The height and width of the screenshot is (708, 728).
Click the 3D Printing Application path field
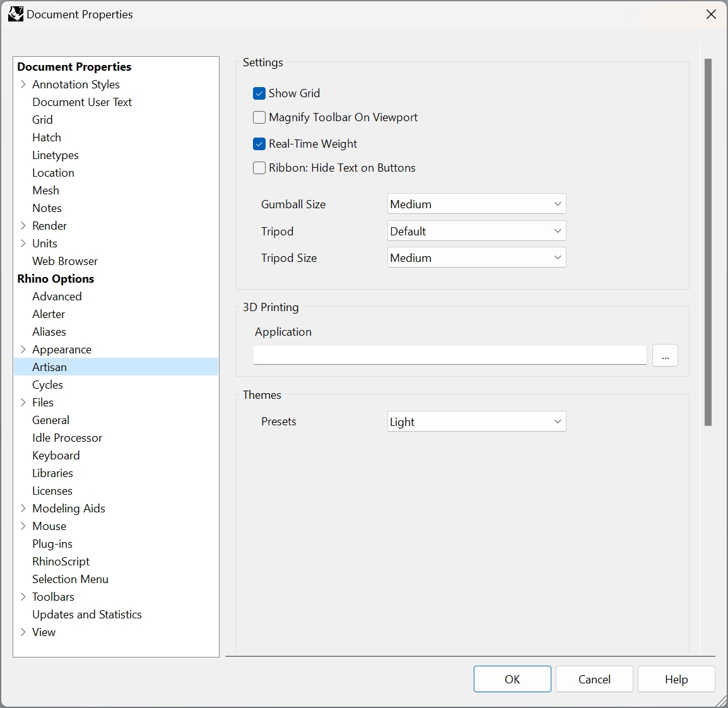click(x=449, y=355)
